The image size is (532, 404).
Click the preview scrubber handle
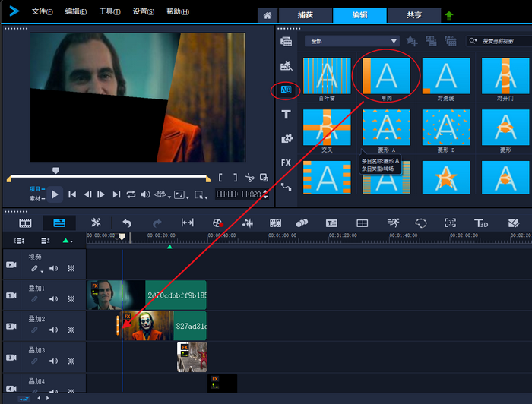pyautogui.click(x=55, y=171)
